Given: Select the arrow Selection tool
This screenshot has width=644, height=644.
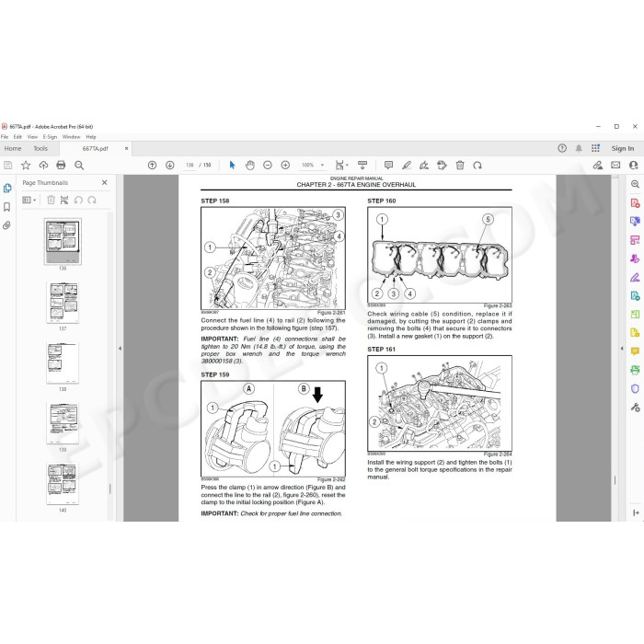Looking at the screenshot, I should point(232,165).
